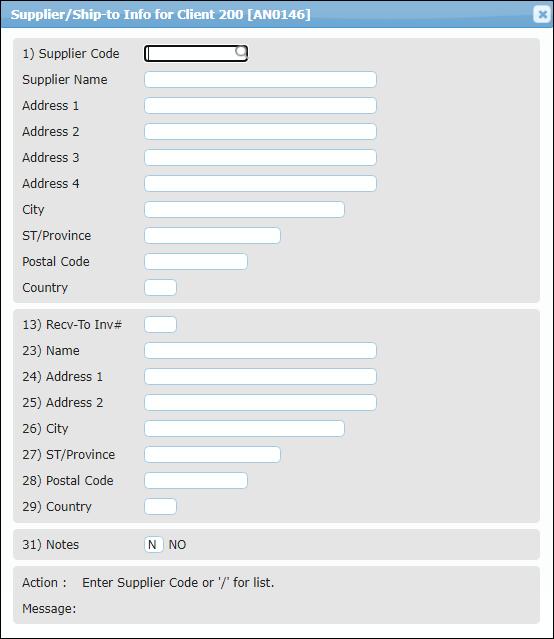Click the supplier Postal Code field
The width and height of the screenshot is (554, 639).
(x=196, y=262)
